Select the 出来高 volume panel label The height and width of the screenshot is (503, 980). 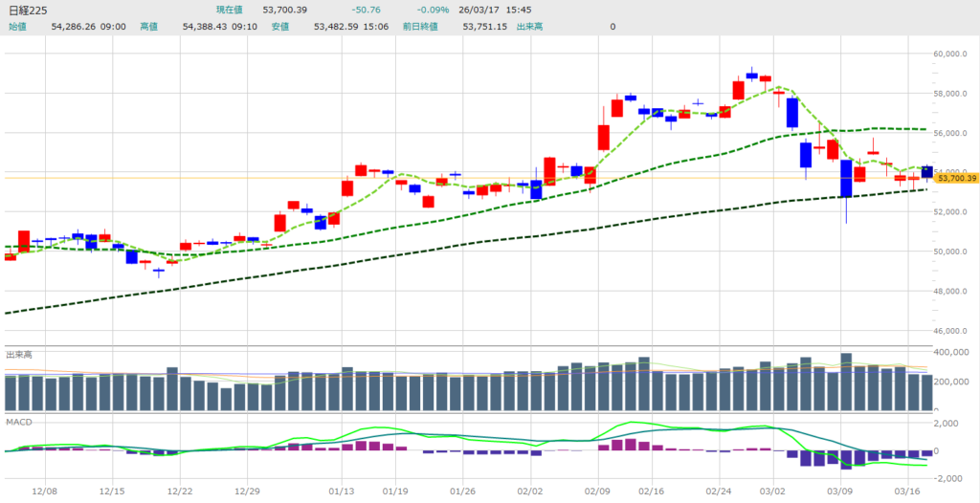[x=19, y=355]
